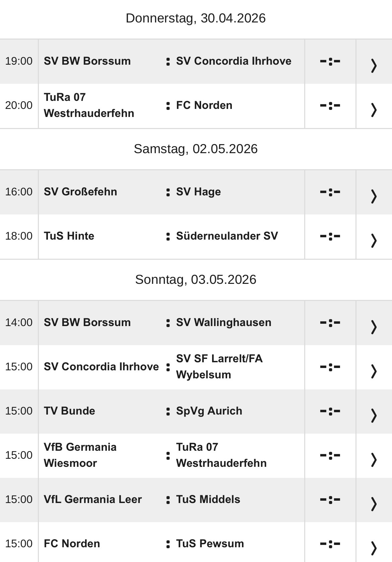Open the TuS Pewsum team link
The height and width of the screenshot is (562, 392).
[x=210, y=544]
